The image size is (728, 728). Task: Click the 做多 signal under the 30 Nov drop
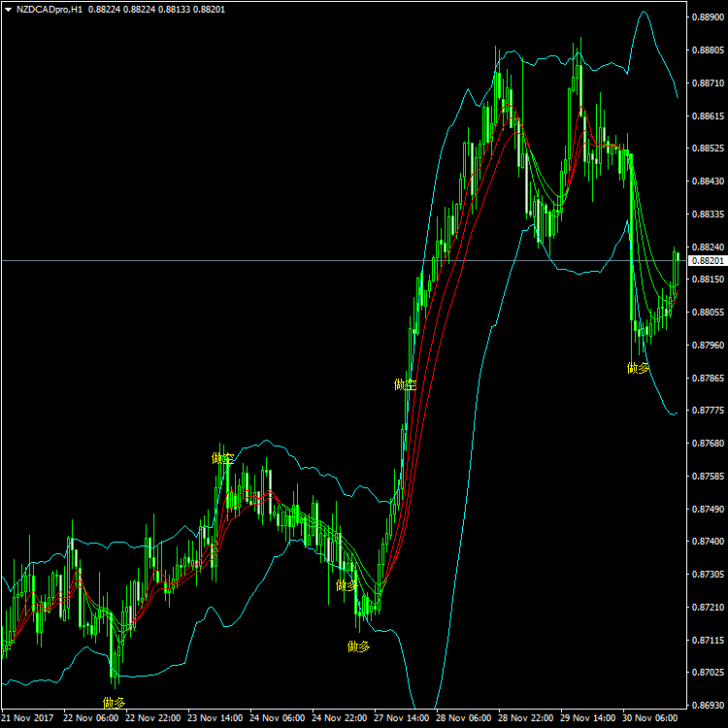[639, 368]
